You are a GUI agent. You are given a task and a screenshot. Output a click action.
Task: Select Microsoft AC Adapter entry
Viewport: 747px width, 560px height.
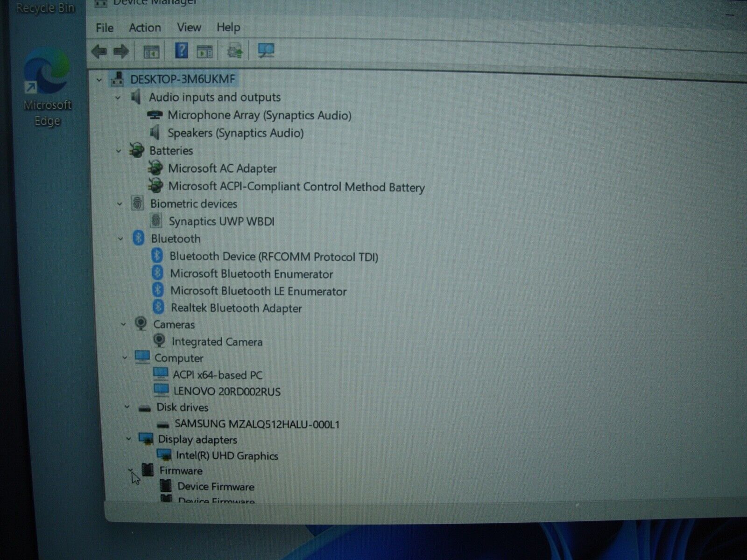[x=222, y=168]
